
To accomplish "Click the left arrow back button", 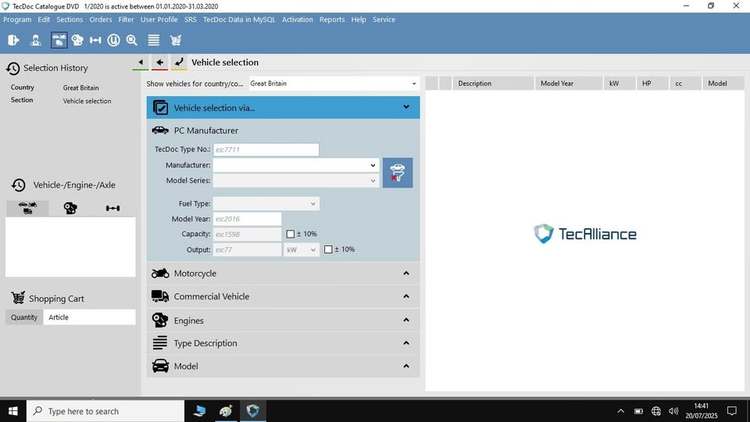I will click(160, 62).
